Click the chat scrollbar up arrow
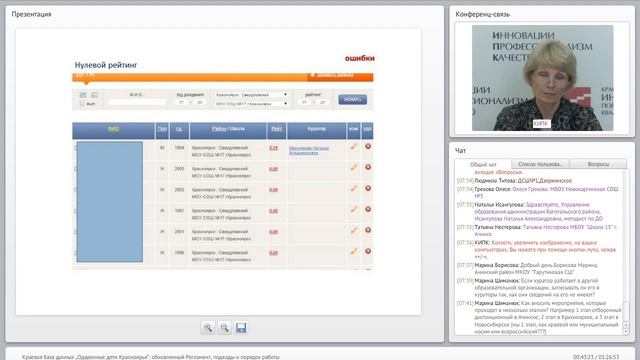Image resolution: width=640 pixels, height=360 pixels. point(626,325)
